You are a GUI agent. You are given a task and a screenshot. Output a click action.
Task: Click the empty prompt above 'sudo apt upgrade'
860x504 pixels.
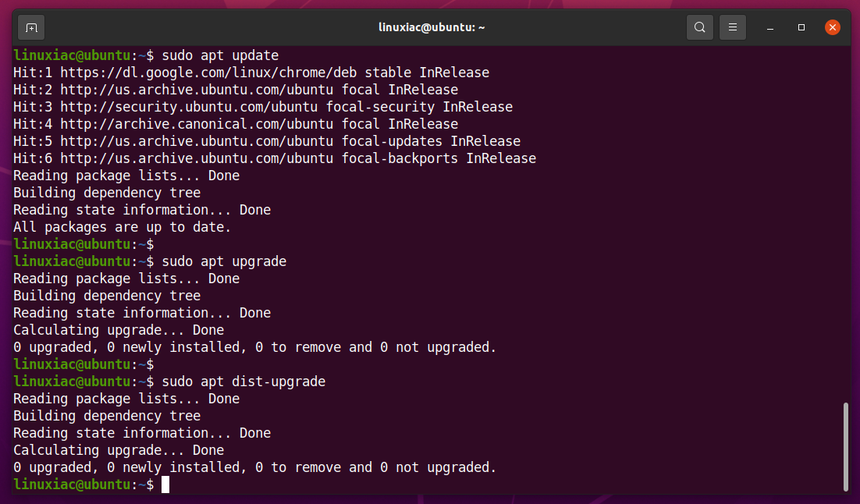(x=84, y=244)
